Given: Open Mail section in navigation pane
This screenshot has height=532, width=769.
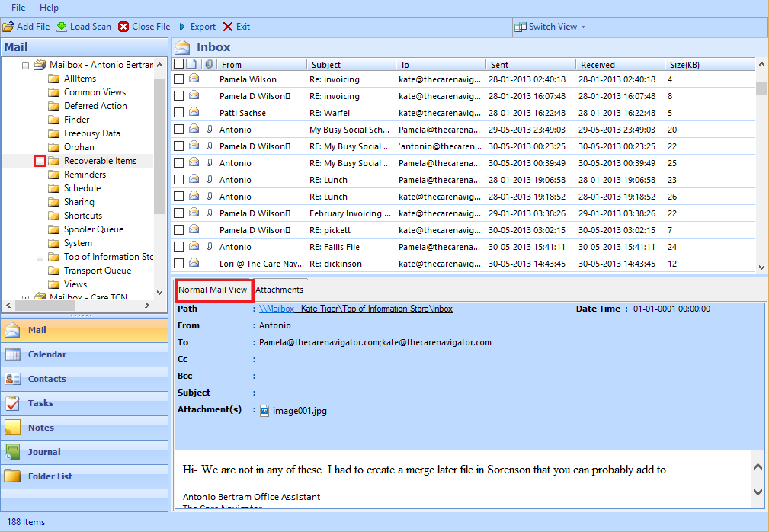Looking at the screenshot, I should click(x=85, y=330).
